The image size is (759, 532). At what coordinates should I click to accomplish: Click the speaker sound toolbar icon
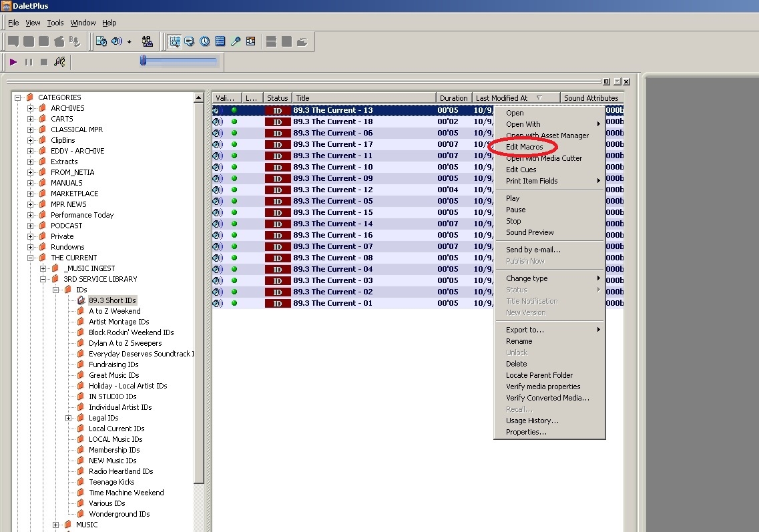117,41
